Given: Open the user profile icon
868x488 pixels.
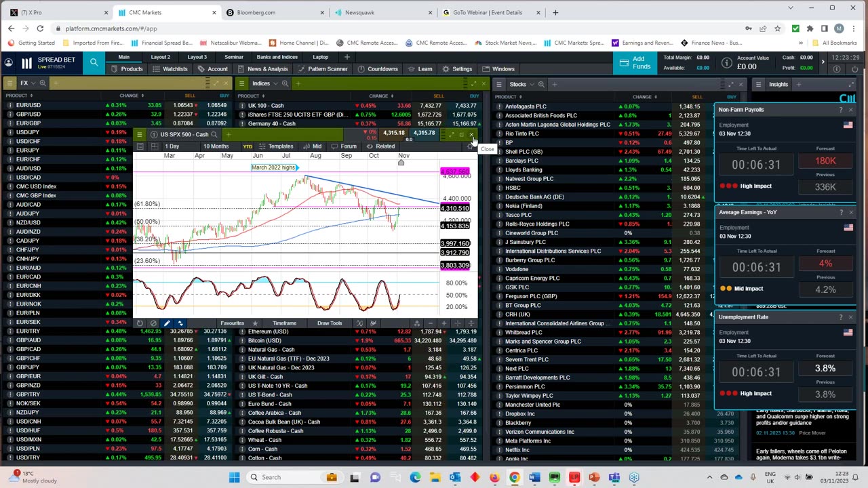Looking at the screenshot, I should pyautogui.click(x=8, y=63).
